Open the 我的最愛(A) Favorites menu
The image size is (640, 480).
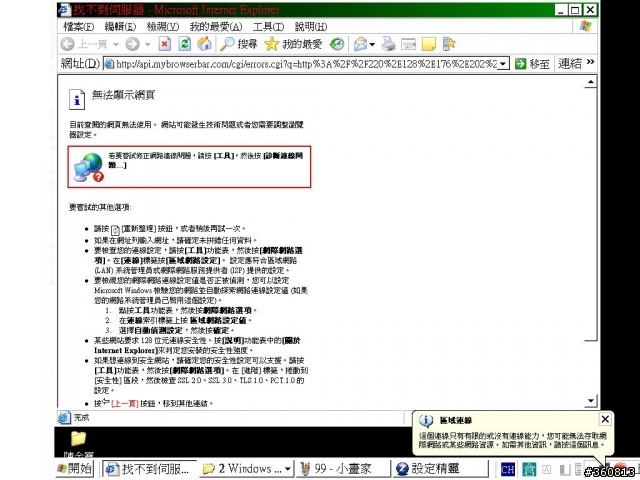216,27
